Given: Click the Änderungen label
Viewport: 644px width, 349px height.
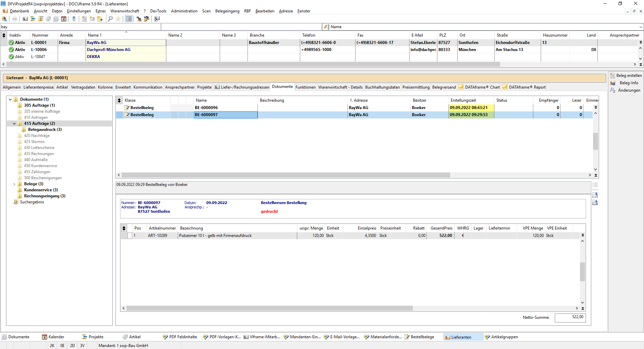Looking at the screenshot, I should pyautogui.click(x=629, y=90).
